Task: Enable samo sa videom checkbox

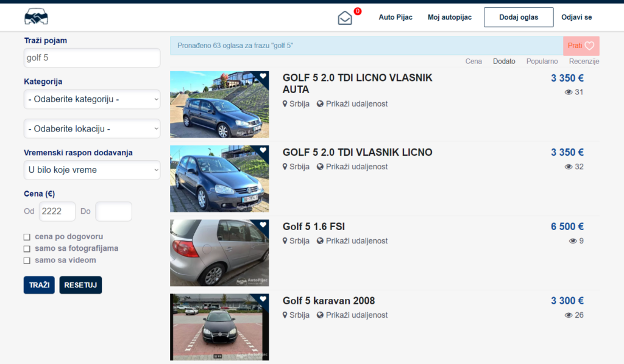Action: click(x=27, y=261)
